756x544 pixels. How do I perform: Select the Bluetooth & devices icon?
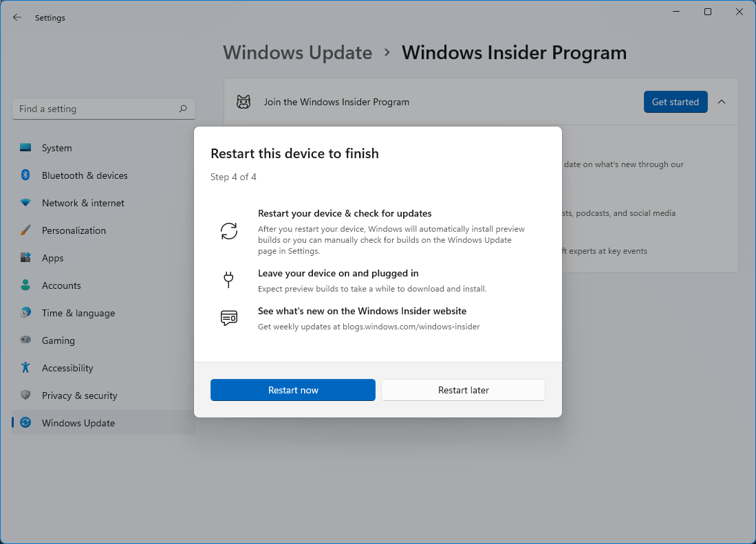coord(25,175)
